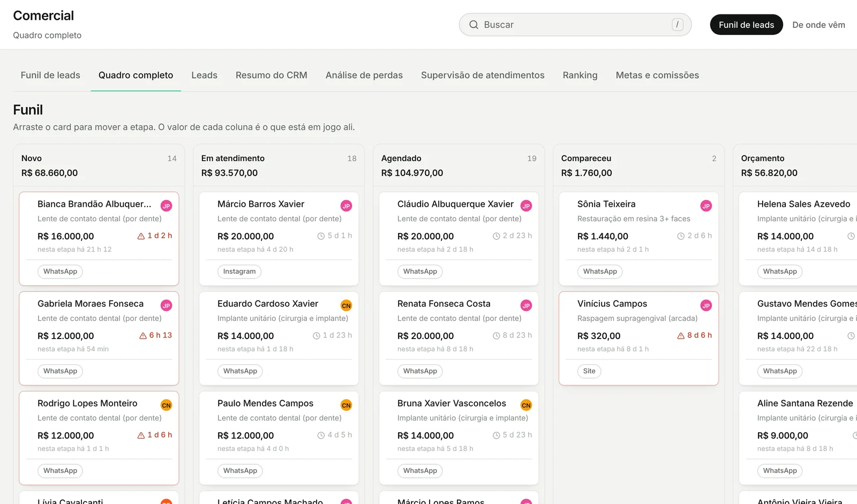Open the Eduardo Cardoso Xavier card
This screenshot has width=857, height=504.
click(279, 338)
